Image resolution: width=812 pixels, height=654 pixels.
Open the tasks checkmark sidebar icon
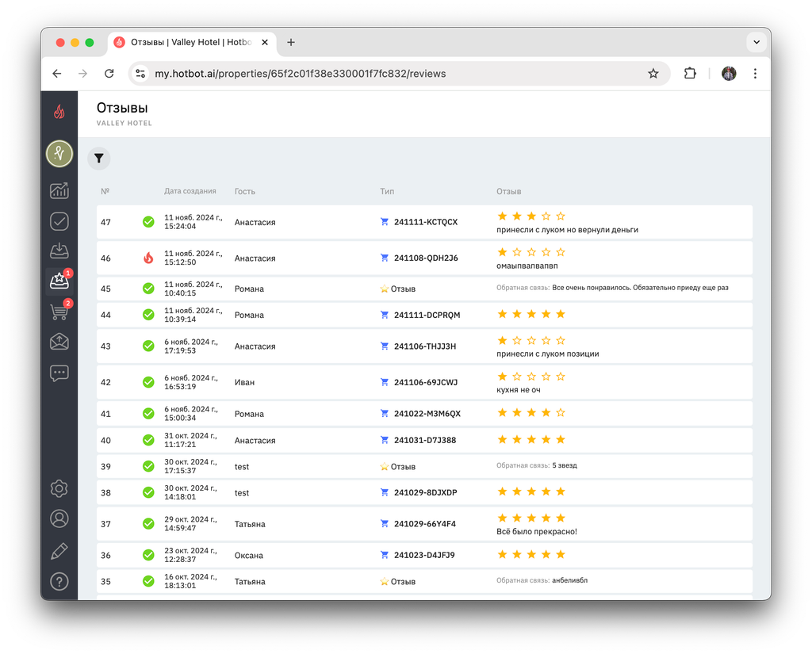click(x=59, y=221)
